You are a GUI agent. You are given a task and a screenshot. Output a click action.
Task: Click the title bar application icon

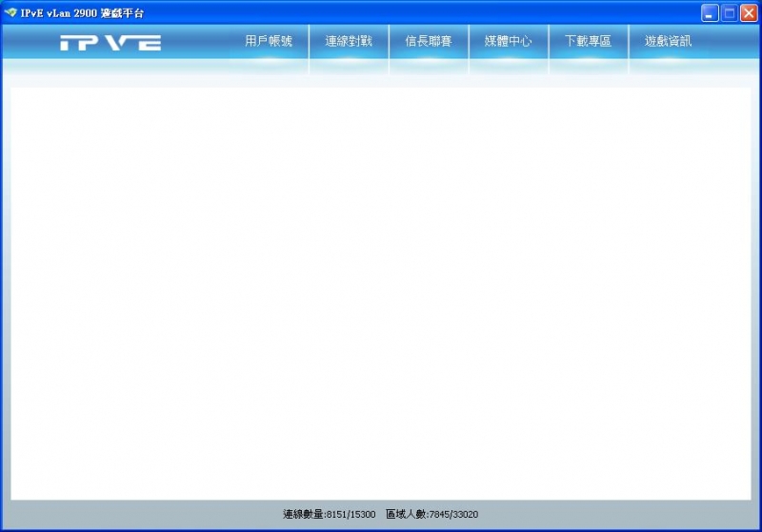pos(10,12)
